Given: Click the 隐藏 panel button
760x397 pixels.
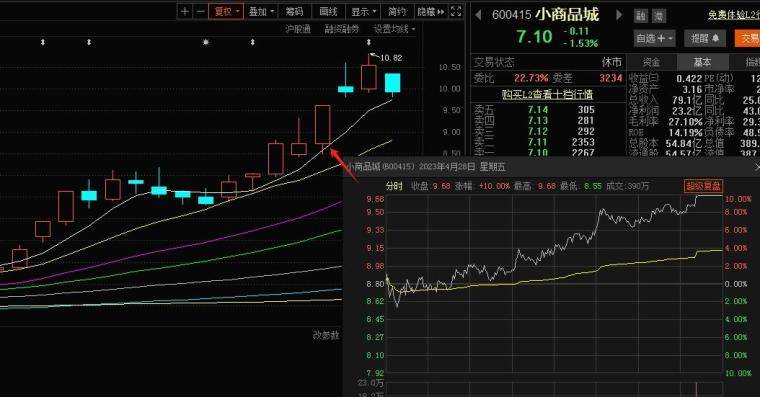Looking at the screenshot, I should tap(430, 12).
